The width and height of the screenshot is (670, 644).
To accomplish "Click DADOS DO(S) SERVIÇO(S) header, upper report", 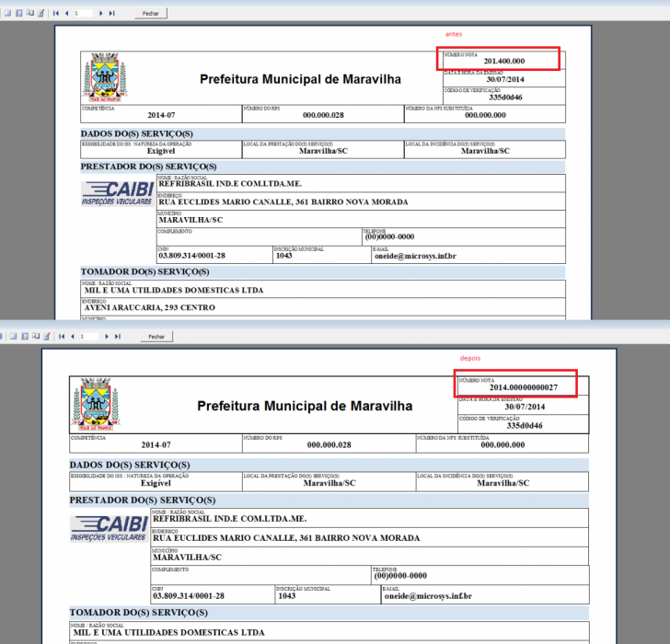I will click(x=137, y=133).
